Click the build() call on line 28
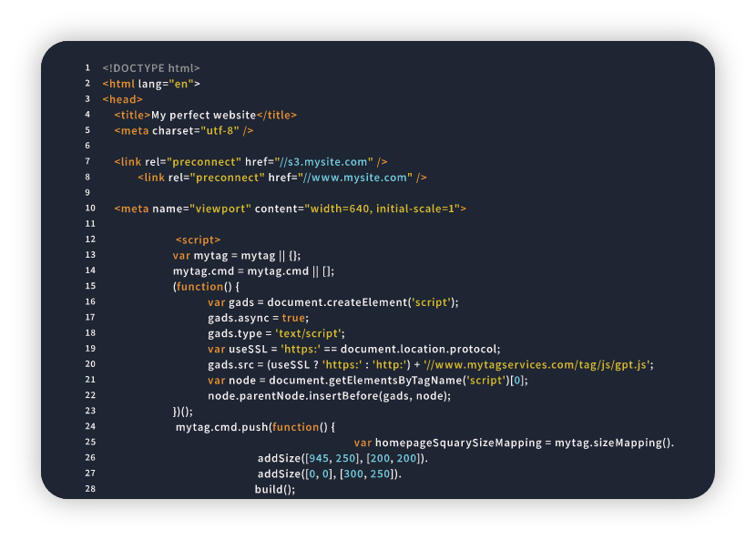This screenshot has height=540, width=756. [x=274, y=489]
